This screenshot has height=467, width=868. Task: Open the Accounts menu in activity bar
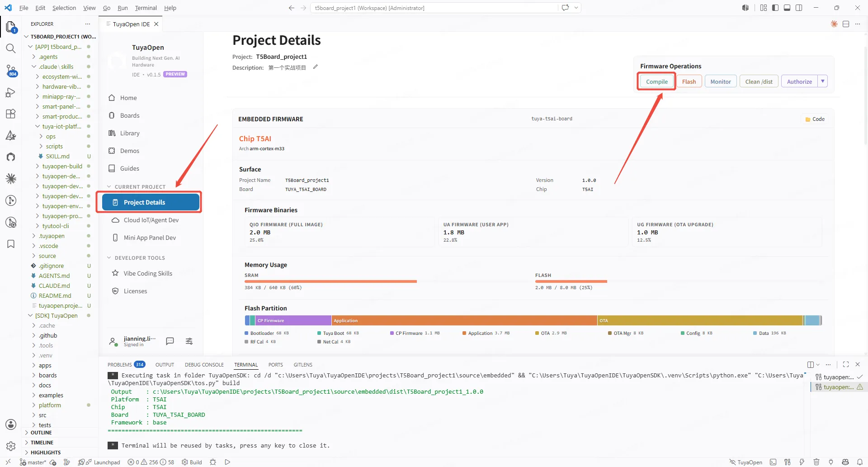(x=11, y=424)
